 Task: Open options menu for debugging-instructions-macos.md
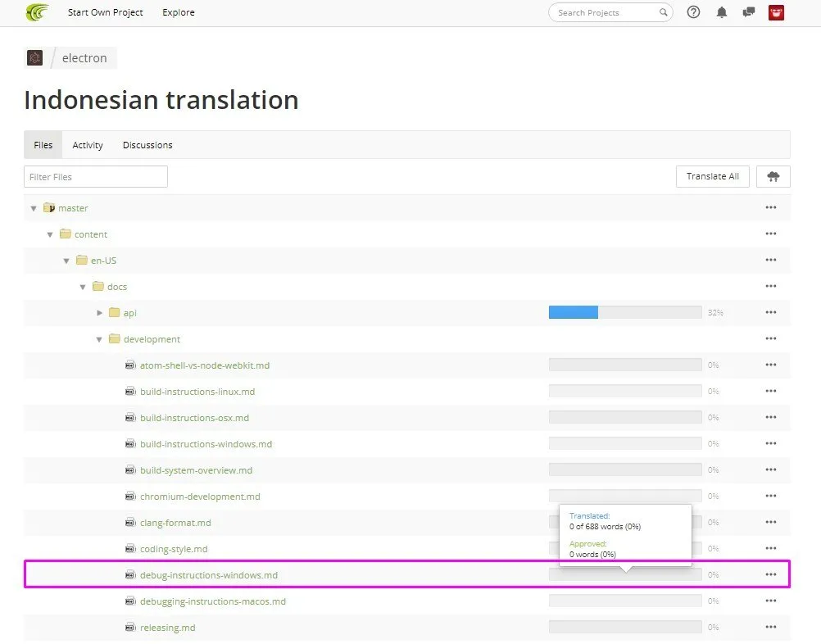(771, 601)
